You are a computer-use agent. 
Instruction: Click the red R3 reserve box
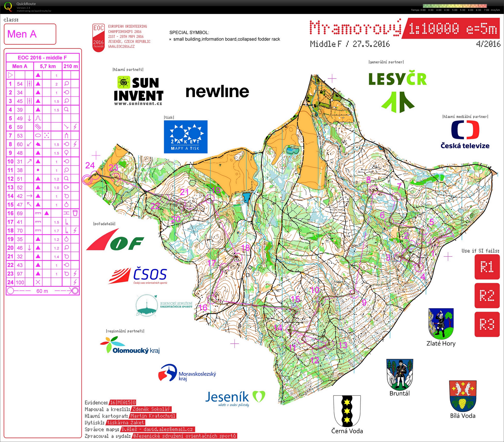(x=487, y=324)
